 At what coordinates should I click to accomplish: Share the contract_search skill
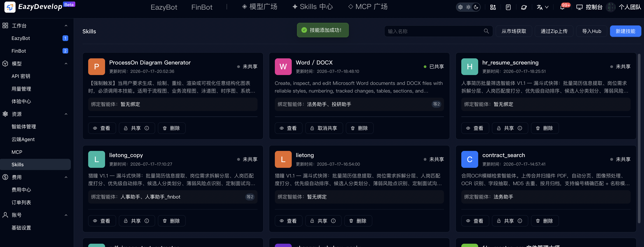click(x=510, y=221)
